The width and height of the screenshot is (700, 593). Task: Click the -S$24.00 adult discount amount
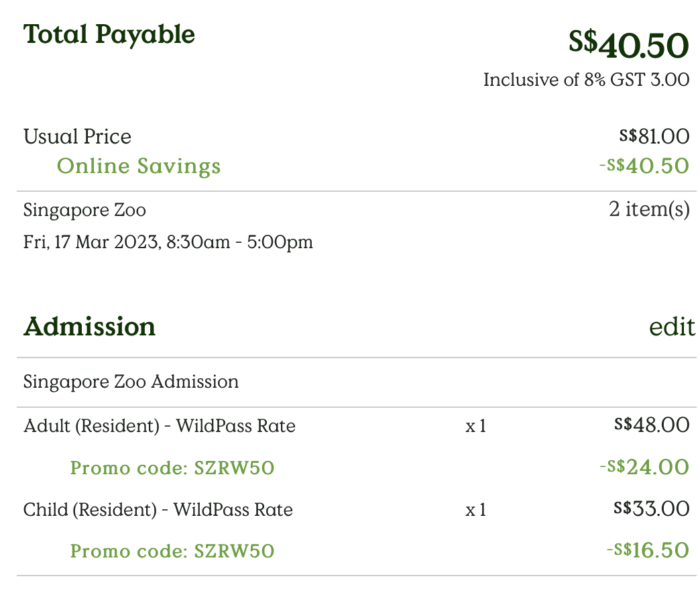(x=644, y=467)
